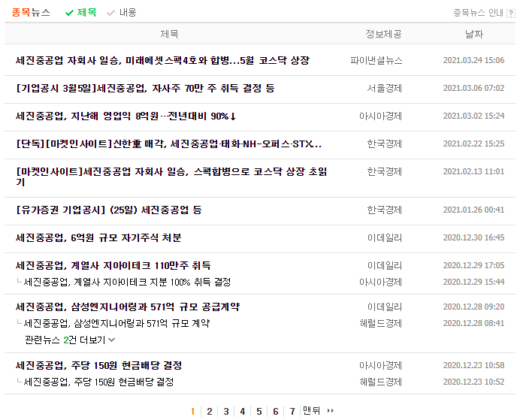Click the 제목 column header
The image size is (520, 420).
(x=170, y=34)
